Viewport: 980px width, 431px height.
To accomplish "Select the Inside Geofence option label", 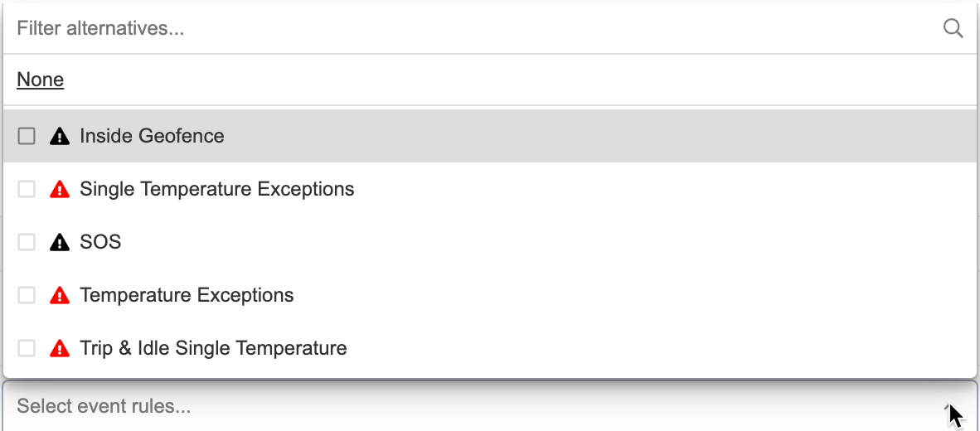I will click(x=152, y=136).
